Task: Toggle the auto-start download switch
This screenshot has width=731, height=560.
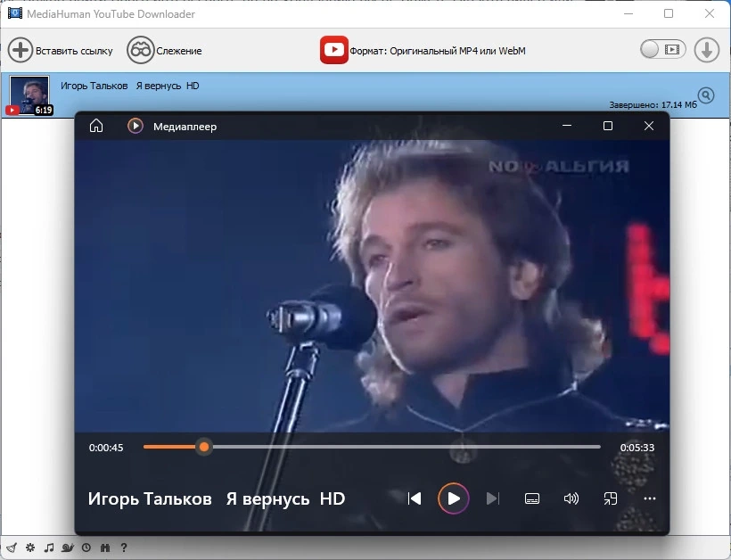Action: pyautogui.click(x=663, y=49)
